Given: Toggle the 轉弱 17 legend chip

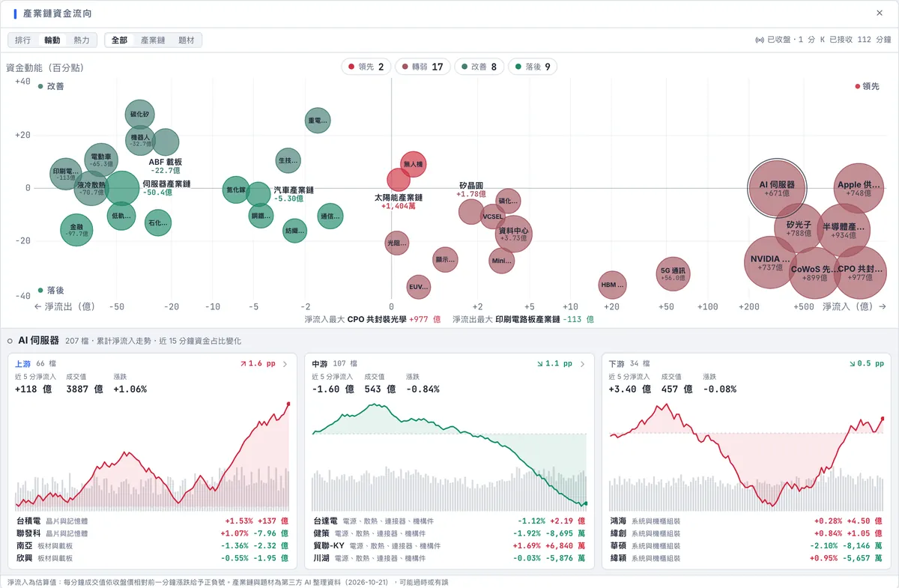Looking at the screenshot, I should point(423,67).
